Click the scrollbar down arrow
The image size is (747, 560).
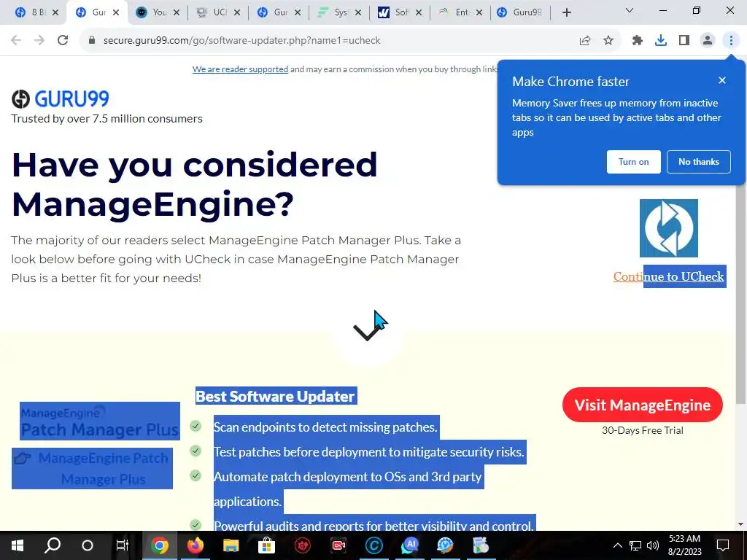[x=740, y=524]
